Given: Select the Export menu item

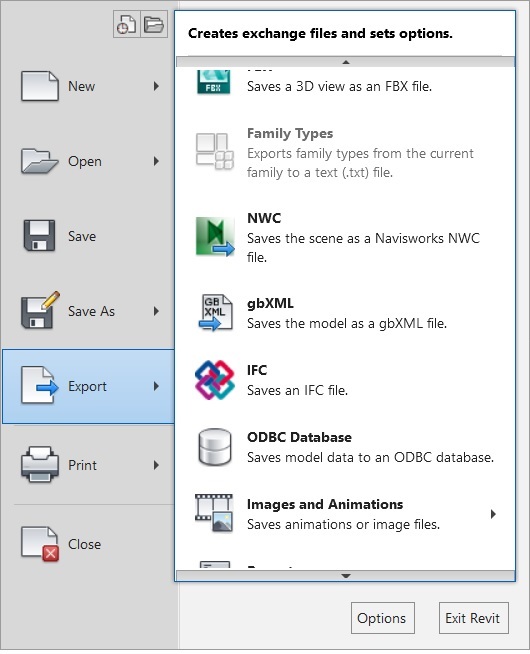Looking at the screenshot, I should click(88, 386).
